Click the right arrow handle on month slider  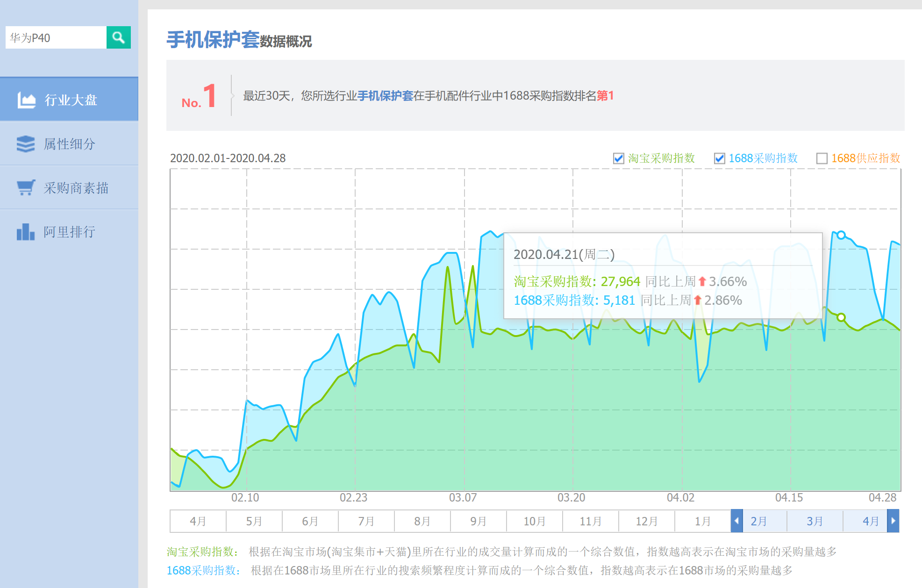pyautogui.click(x=893, y=521)
